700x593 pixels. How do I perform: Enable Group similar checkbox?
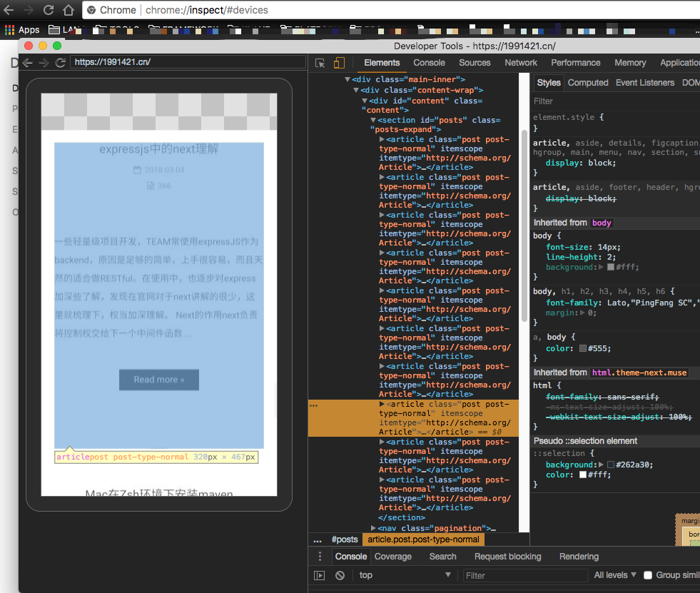coord(648,575)
